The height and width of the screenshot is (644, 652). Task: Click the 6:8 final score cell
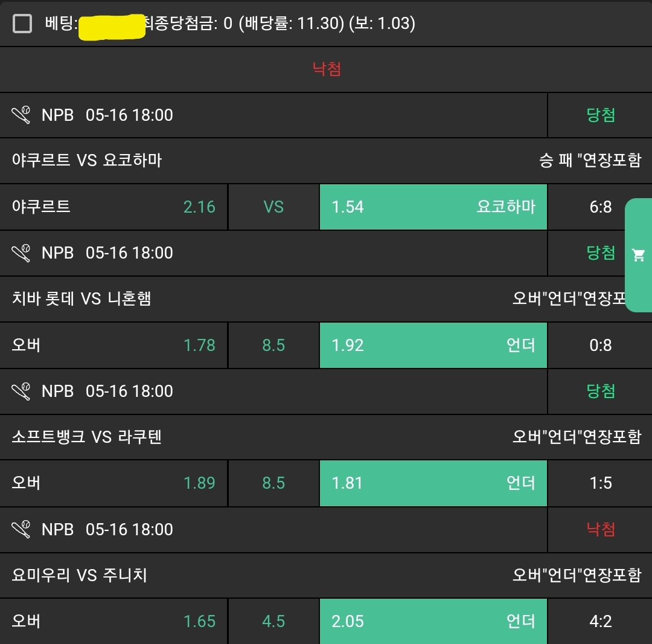(600, 207)
